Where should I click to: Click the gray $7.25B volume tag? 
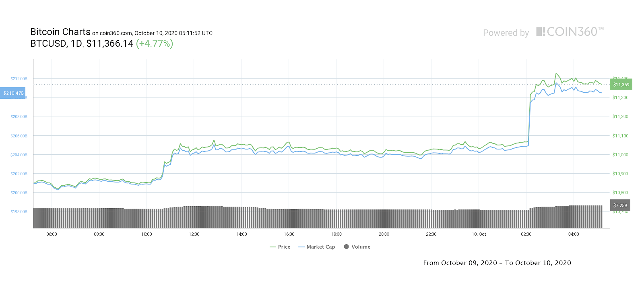pyautogui.click(x=620, y=205)
